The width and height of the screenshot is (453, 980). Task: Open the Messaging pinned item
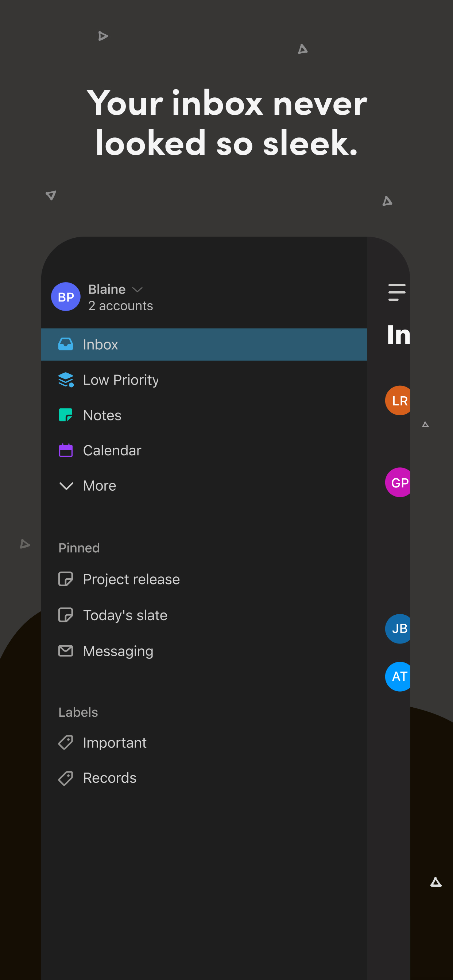118,651
